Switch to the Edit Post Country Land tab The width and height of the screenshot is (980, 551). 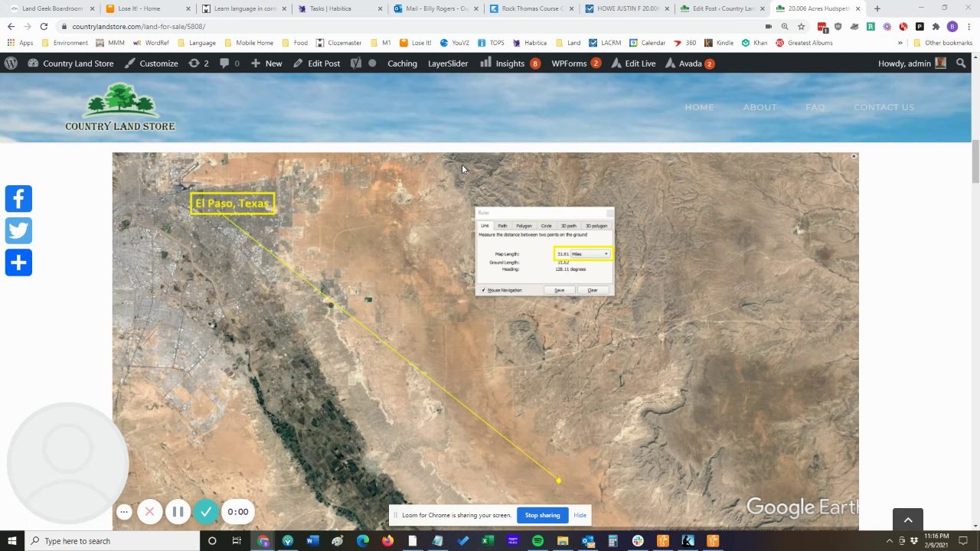click(722, 8)
